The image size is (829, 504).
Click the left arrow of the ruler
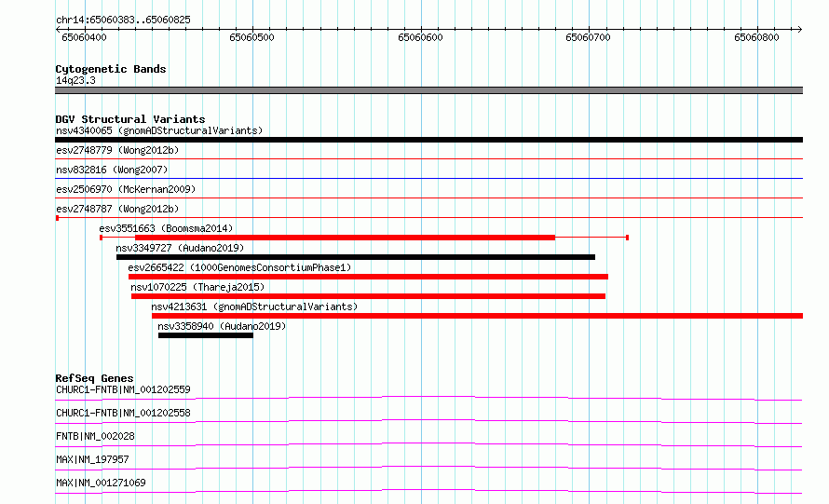coord(58,30)
